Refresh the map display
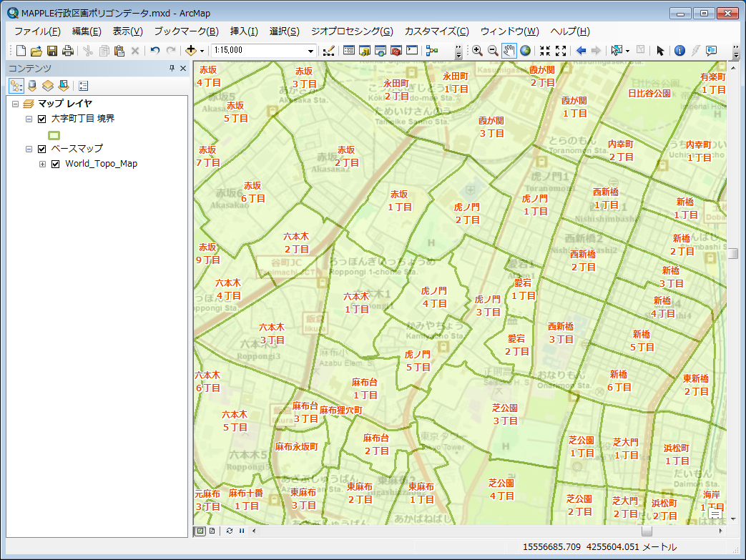The image size is (746, 560). (230, 531)
